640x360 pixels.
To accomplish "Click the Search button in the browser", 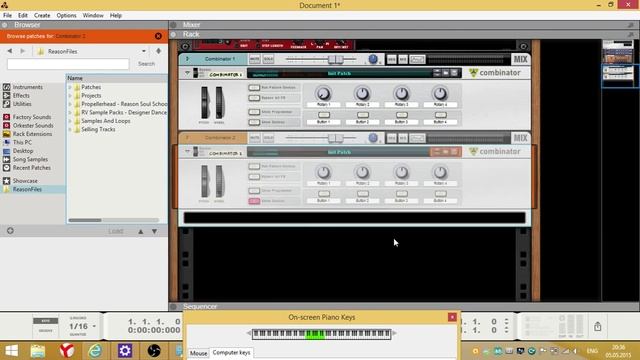I will (x=146, y=64).
